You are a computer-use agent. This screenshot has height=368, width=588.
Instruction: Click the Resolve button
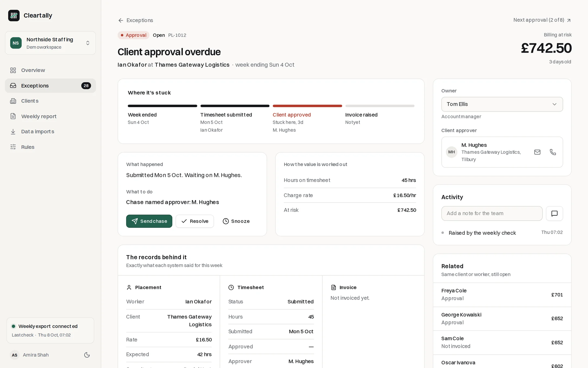195,221
